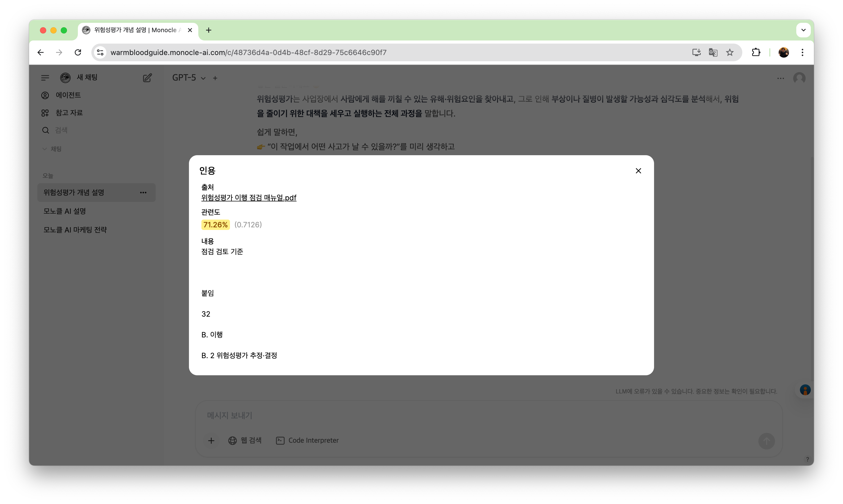Image resolution: width=843 pixels, height=504 pixels.
Task: Open Google Translate icon in address bar
Action: pos(713,52)
